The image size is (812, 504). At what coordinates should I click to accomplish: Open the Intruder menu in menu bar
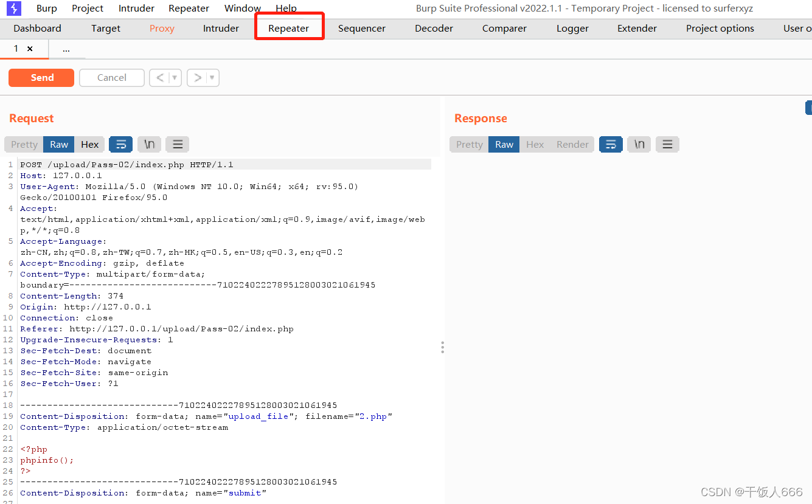136,9
